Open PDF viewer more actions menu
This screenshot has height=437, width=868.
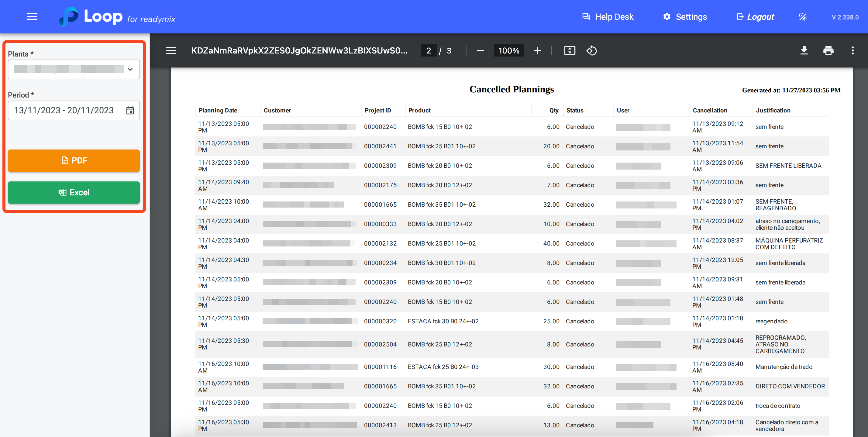tap(852, 50)
